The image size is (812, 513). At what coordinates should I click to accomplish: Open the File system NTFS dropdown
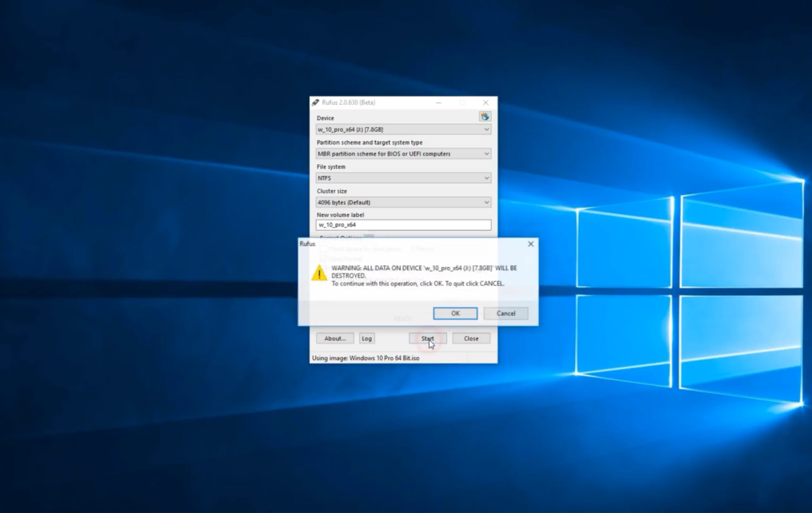(403, 178)
